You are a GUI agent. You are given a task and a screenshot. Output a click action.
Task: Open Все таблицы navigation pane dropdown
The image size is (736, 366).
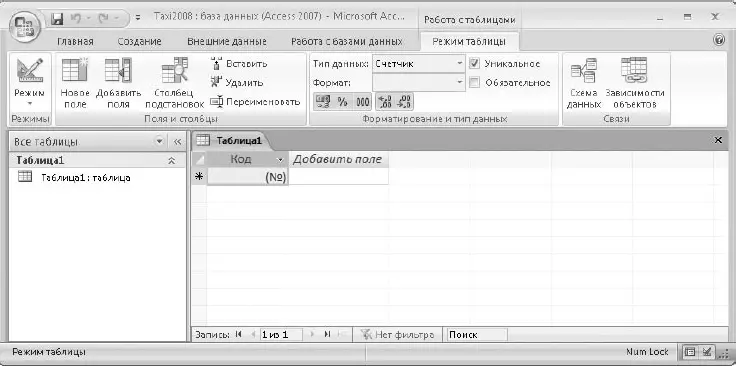pos(159,141)
